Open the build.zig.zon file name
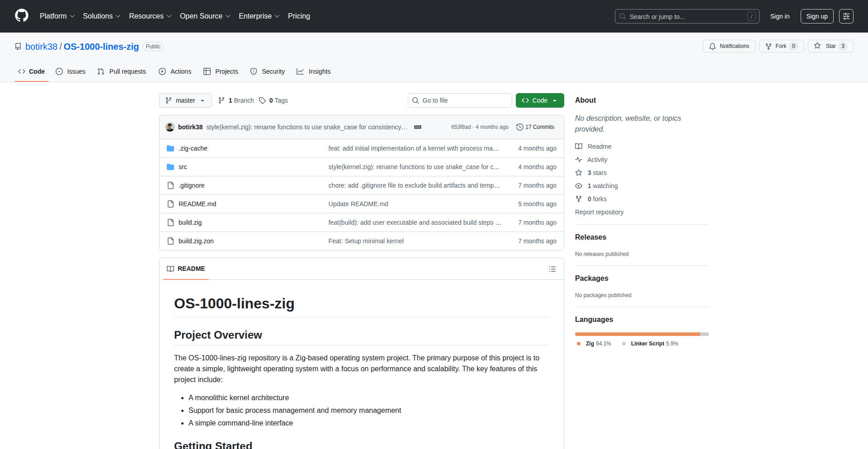The height and width of the screenshot is (449, 868). pyautogui.click(x=196, y=241)
